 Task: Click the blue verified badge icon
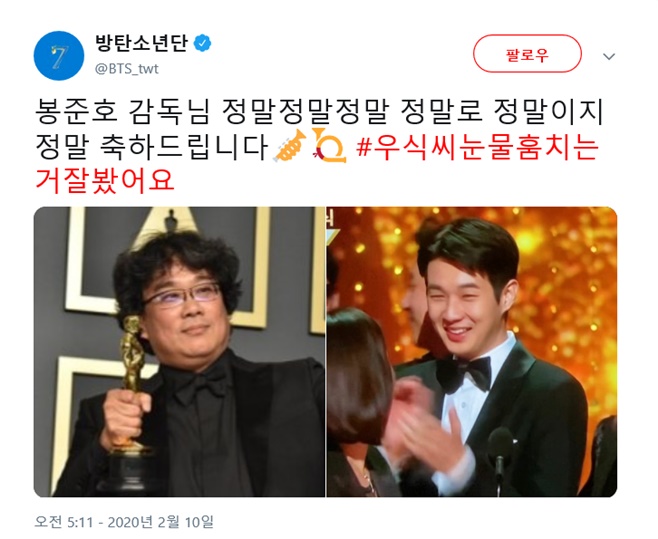coord(202,44)
